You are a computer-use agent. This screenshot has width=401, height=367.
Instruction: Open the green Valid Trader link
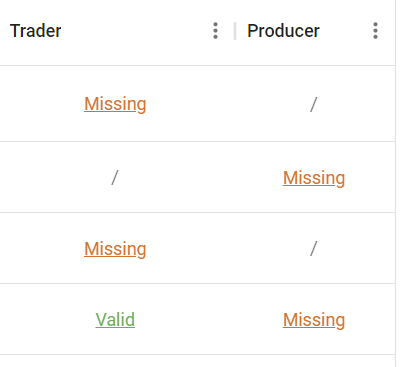pos(115,320)
